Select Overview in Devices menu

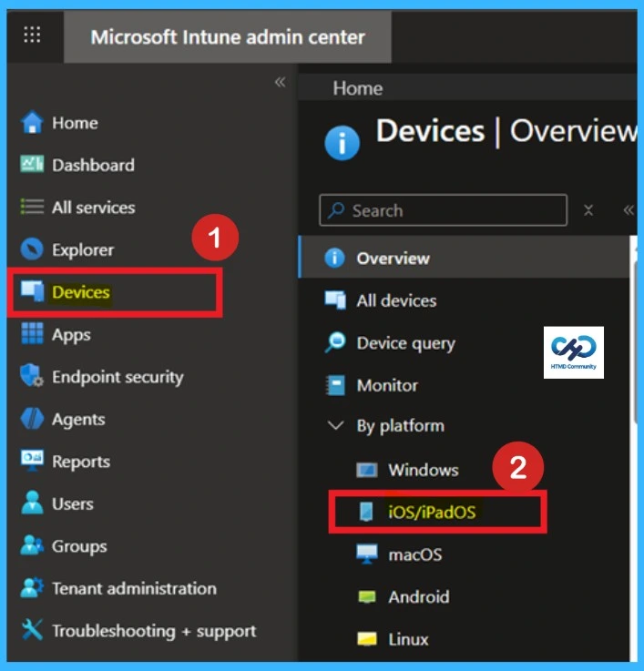[393, 258]
